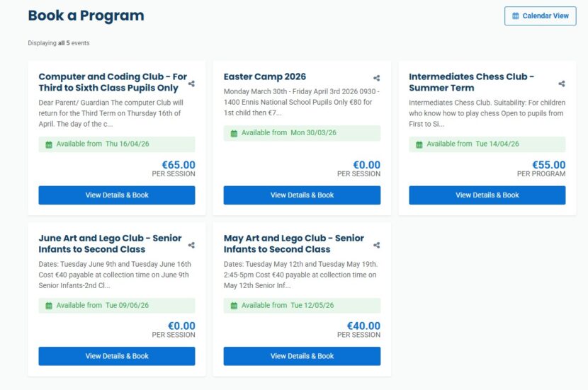Open Intermediates Chess Club - Summer Term title

(x=471, y=82)
